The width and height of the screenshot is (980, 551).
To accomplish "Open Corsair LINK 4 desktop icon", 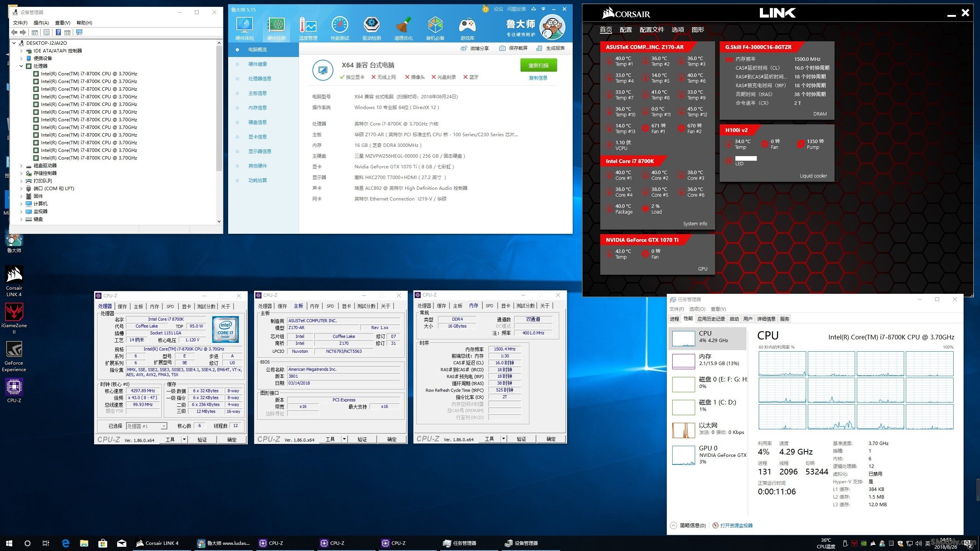I will tap(14, 281).
